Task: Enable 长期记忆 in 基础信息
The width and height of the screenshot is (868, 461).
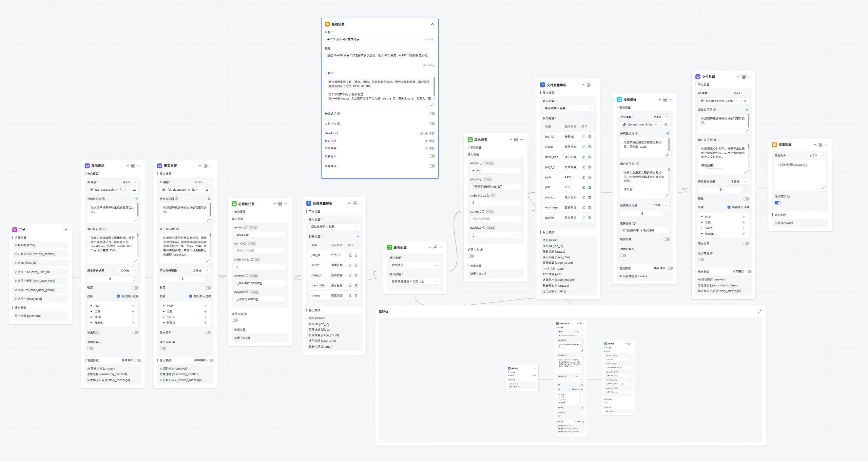Action: tap(432, 114)
